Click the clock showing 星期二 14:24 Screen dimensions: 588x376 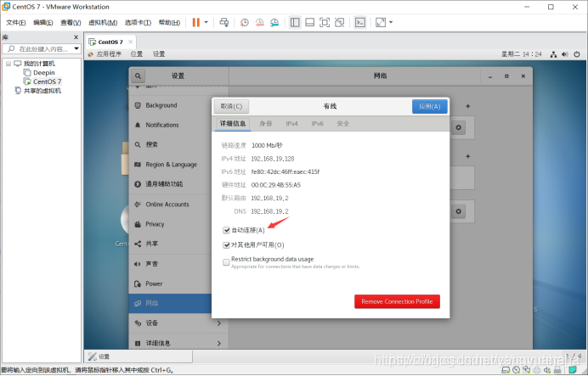click(x=522, y=54)
